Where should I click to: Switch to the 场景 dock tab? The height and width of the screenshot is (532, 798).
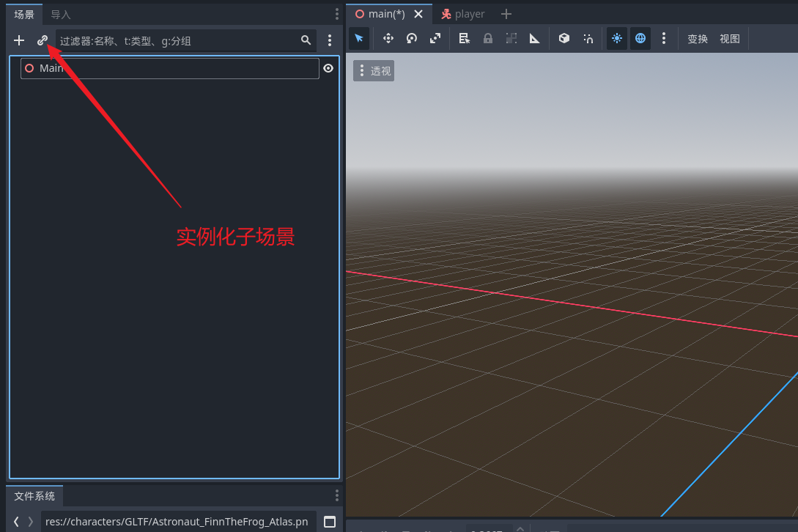click(x=24, y=14)
